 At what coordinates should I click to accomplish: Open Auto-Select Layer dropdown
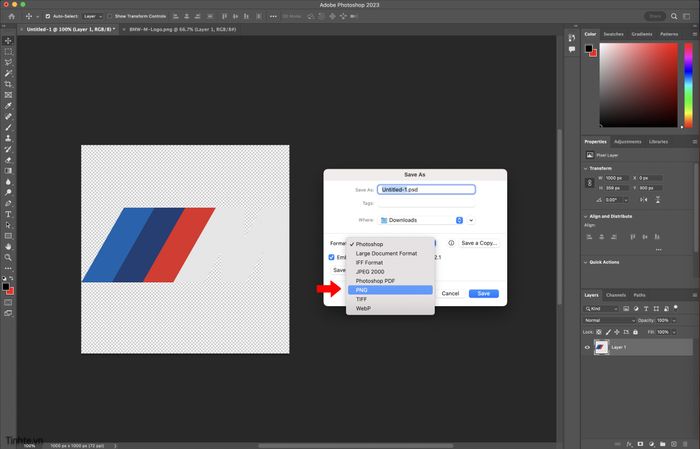pyautogui.click(x=92, y=17)
